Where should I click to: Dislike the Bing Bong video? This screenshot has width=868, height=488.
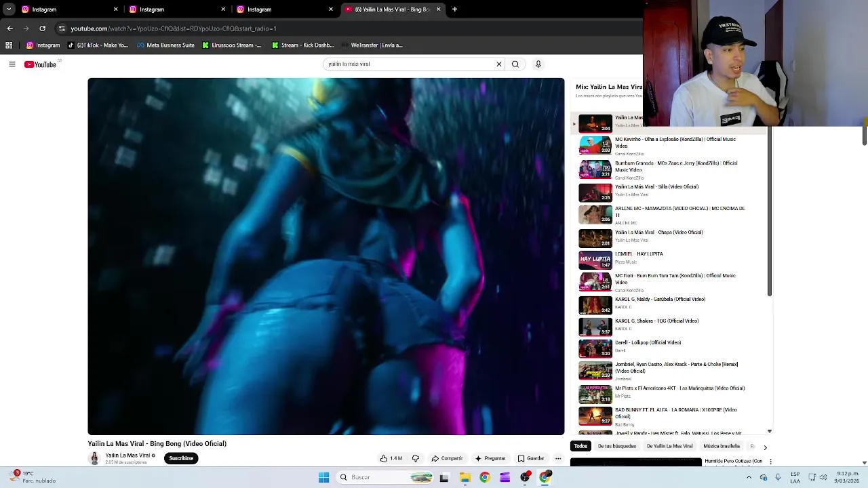tap(416, 458)
